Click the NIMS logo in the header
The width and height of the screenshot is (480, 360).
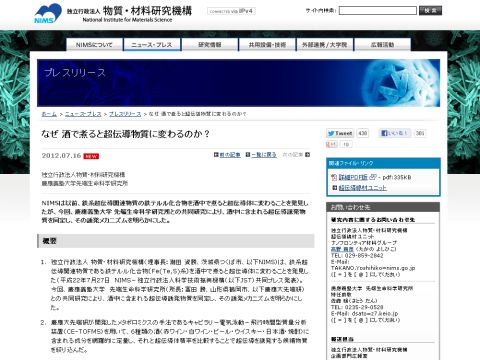pos(48,14)
